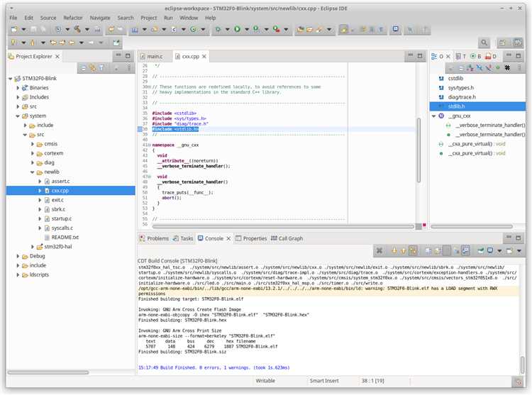The width and height of the screenshot is (532, 395).
Task: Click the black asterisk Outline toolbar icon
Action: point(507,68)
